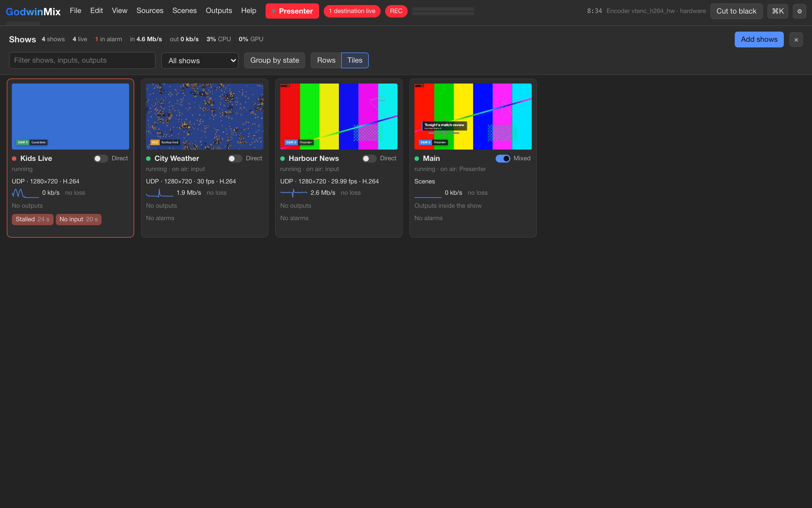Switch to Tiles view
Screen dimensions: 812x508
[x=355, y=60]
